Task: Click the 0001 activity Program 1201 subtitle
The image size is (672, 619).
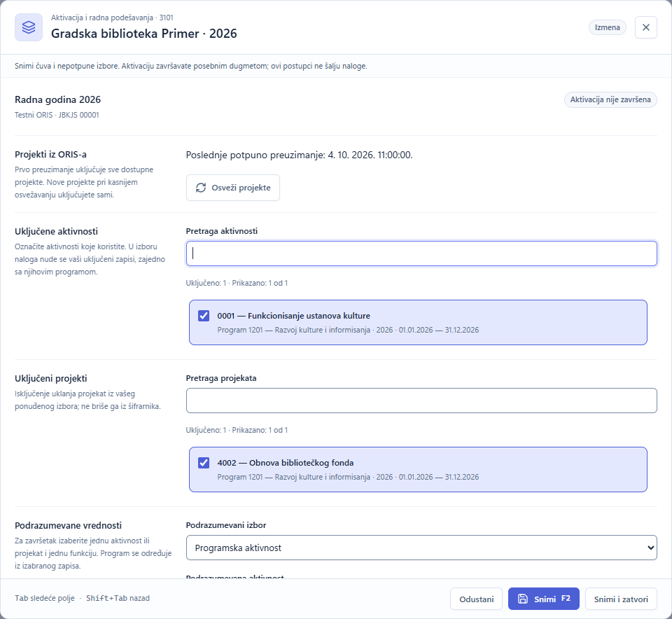Action: 348,330
